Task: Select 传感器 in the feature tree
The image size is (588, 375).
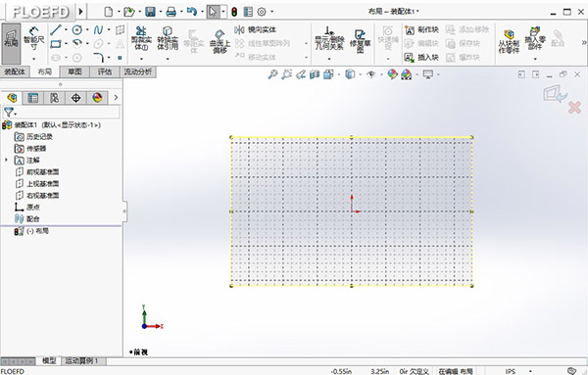Action: click(30, 149)
